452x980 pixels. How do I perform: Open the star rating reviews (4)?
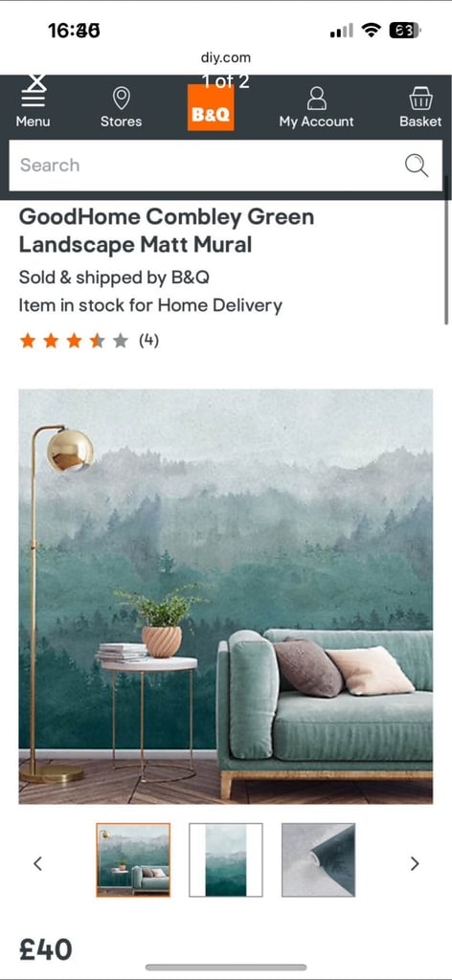(x=89, y=341)
